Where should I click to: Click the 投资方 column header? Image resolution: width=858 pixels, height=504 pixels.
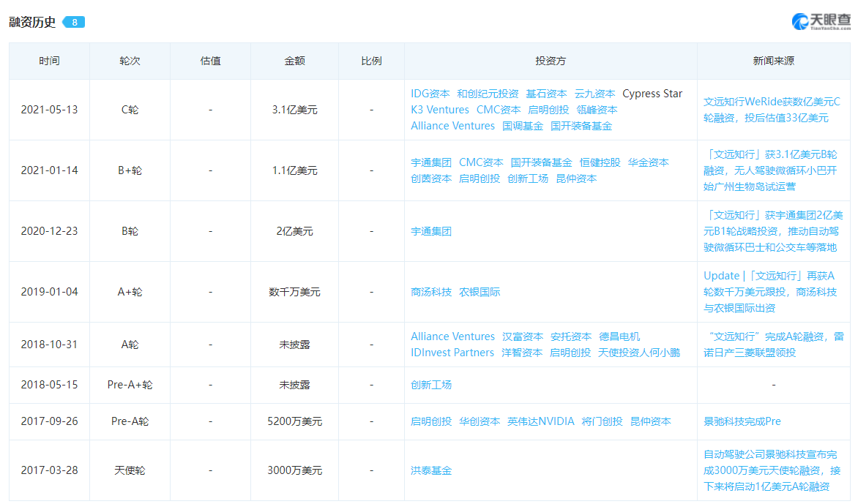coord(551,61)
